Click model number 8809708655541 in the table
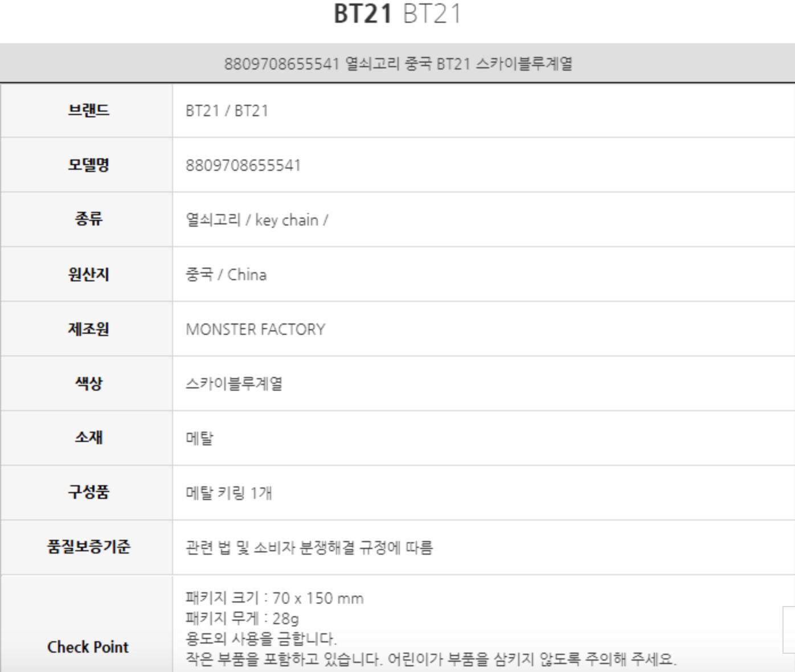Image resolution: width=795 pixels, height=672 pixels. 243,165
